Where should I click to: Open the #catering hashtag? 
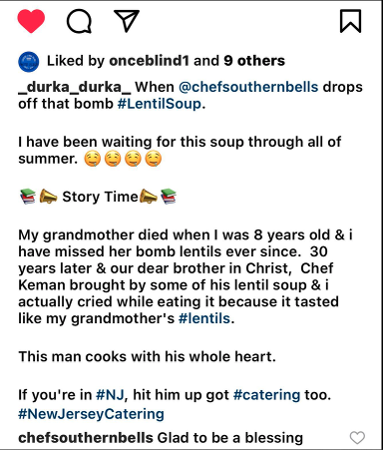coord(267,395)
